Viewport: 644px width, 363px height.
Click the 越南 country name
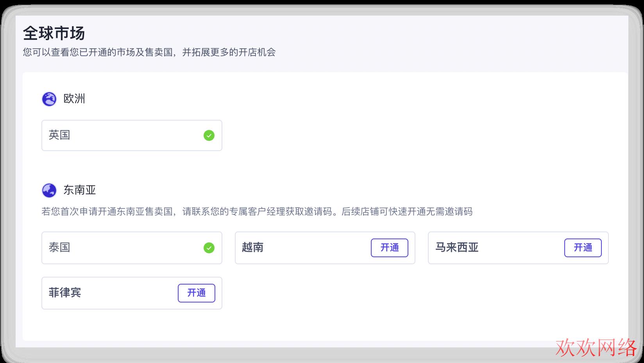coord(252,247)
